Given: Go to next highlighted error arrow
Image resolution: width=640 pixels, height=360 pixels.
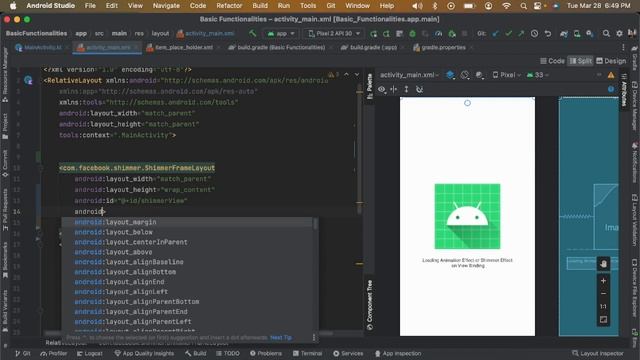Looking at the screenshot, I should pyautogui.click(x=357, y=74).
